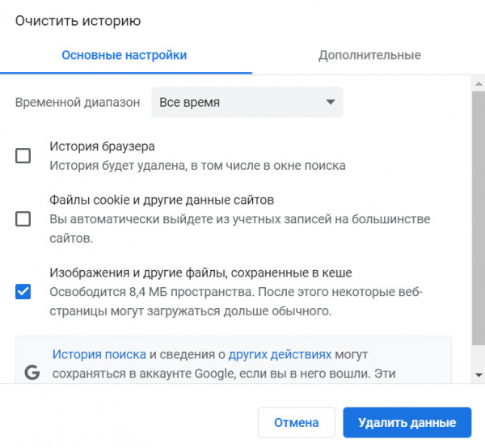The height and width of the screenshot is (448, 485).
Task: Follow the других действиях link
Action: coord(280,354)
